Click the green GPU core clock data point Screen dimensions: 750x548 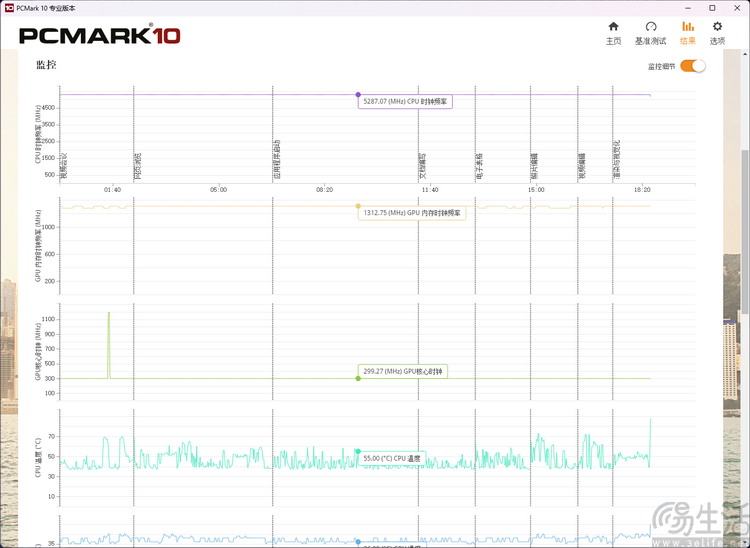[358, 378]
